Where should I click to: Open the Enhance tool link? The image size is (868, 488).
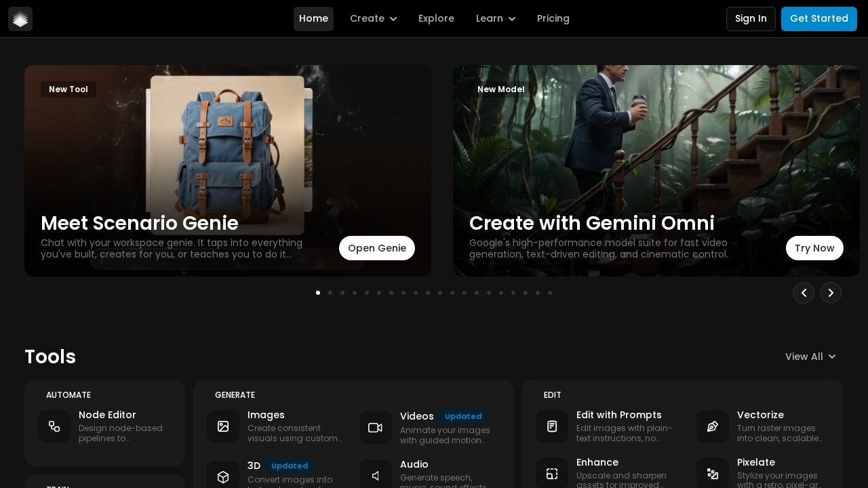pyautogui.click(x=597, y=462)
